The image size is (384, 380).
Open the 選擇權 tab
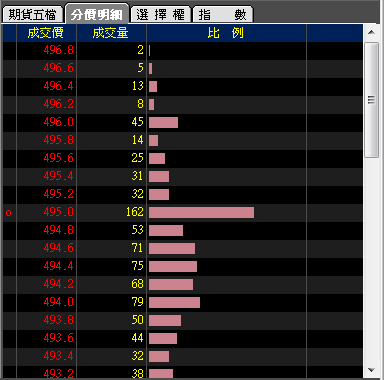161,14
